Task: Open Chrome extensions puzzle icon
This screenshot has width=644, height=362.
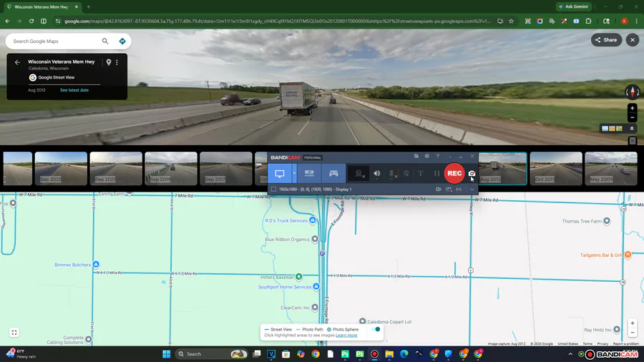Action: [x=589, y=21]
